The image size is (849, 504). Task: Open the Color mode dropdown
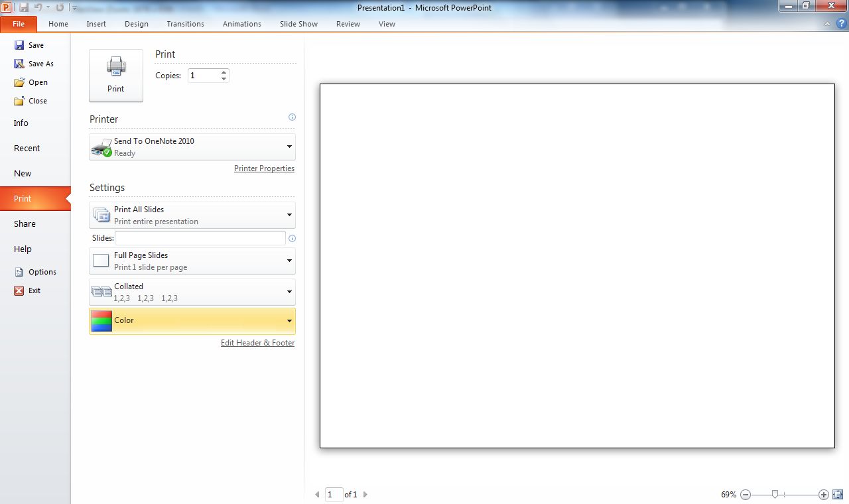[289, 321]
